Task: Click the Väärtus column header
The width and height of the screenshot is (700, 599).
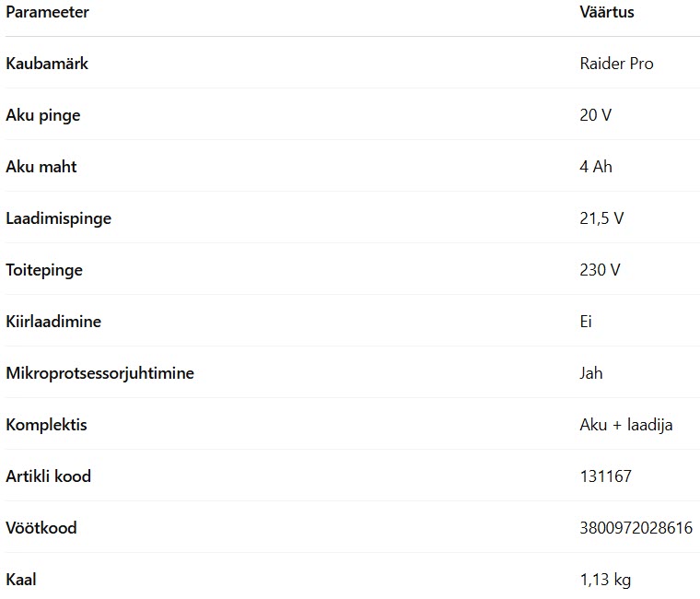Action: click(607, 12)
